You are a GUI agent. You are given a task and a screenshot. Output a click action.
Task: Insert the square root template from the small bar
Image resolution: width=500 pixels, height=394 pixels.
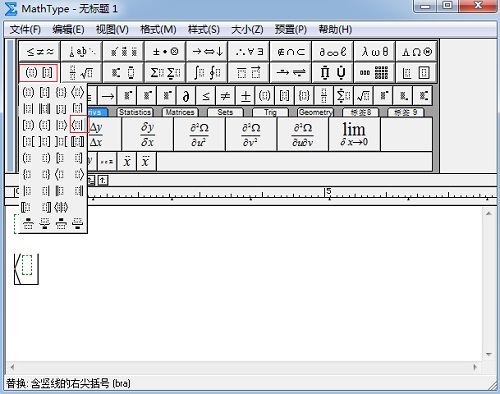[x=363, y=96]
